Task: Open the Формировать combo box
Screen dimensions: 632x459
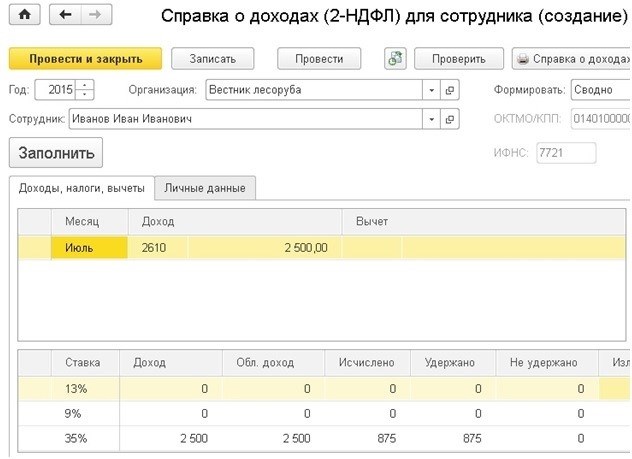Action: [600, 89]
